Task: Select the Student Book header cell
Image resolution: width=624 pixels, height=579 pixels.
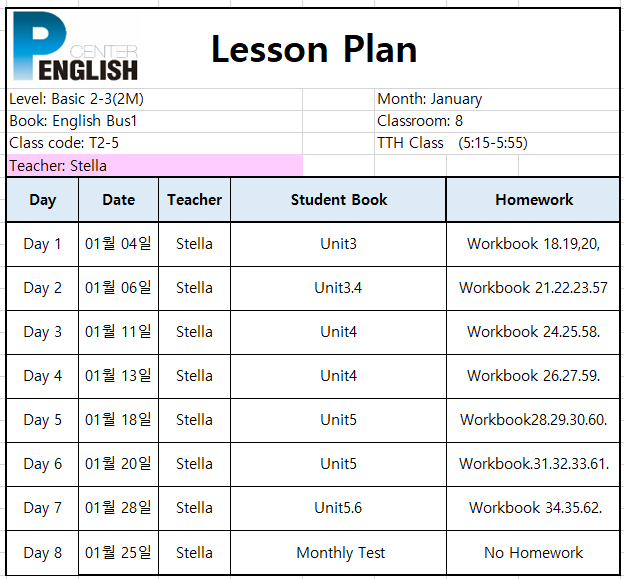Action: [x=338, y=199]
